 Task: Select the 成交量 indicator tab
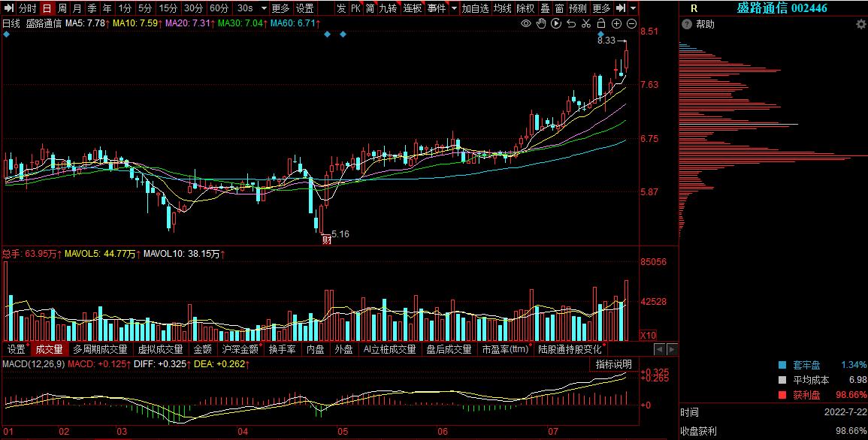pyautogui.click(x=50, y=349)
